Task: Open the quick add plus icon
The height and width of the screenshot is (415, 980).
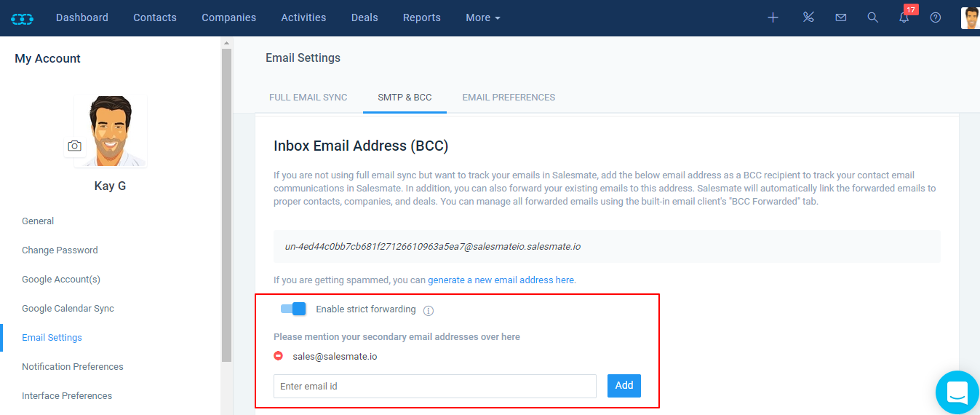Action: click(x=773, y=17)
